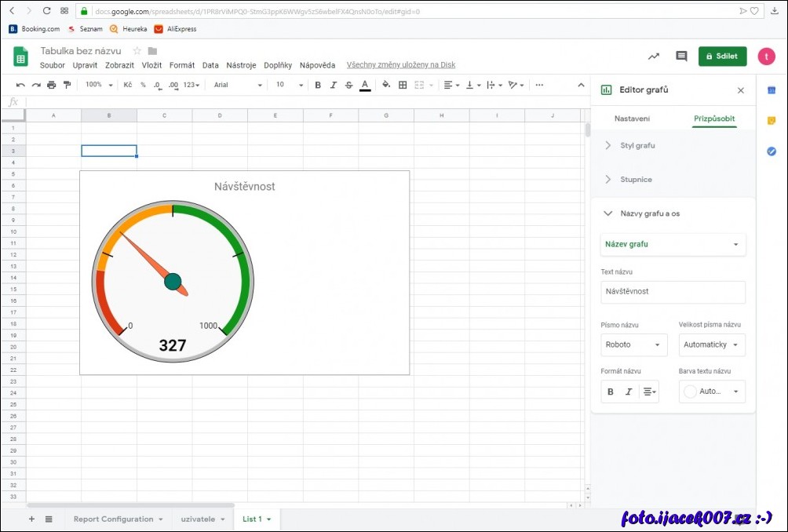Toggle strikethrough formatting in the toolbar
788x532 pixels.
348,85
